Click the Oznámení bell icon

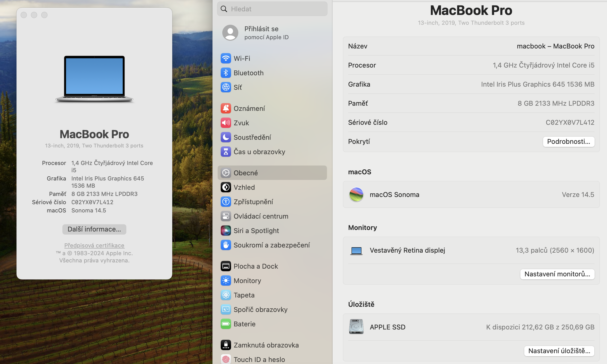(x=226, y=109)
